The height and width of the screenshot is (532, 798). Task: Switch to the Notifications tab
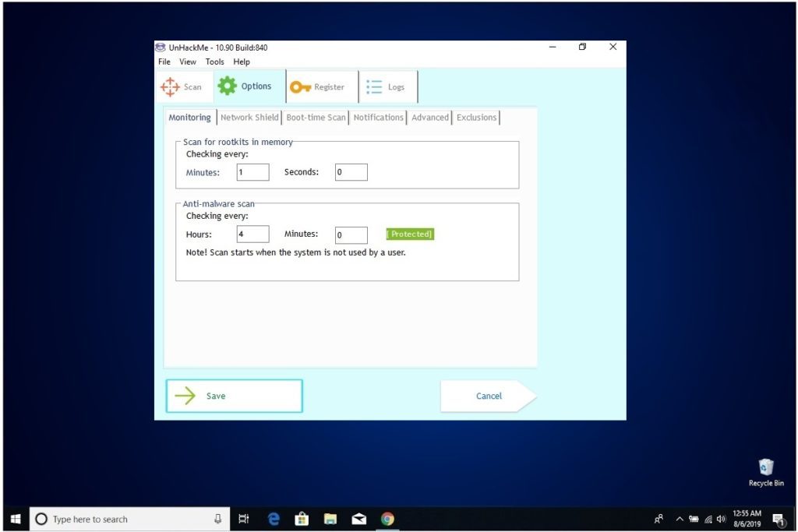(378, 117)
